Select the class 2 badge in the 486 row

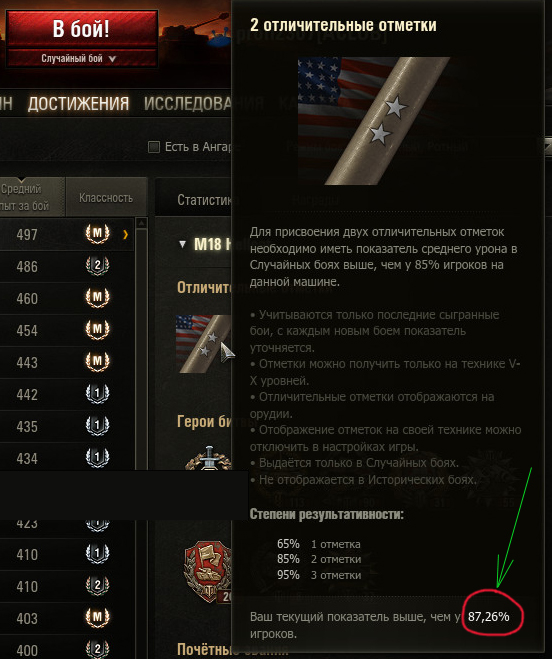98,266
